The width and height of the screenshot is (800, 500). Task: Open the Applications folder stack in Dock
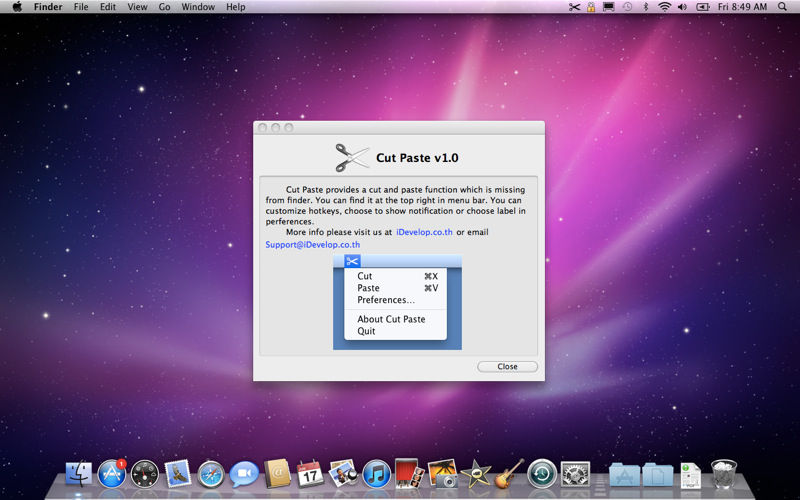click(624, 475)
